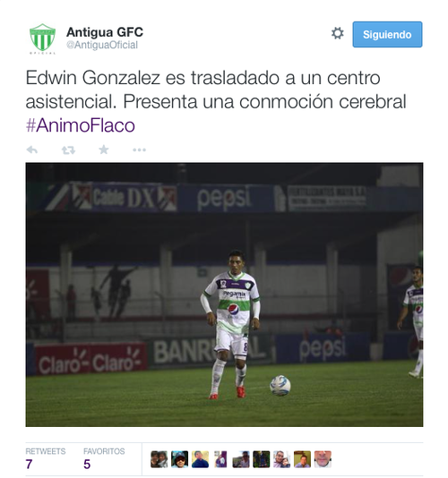Open the more options ellipsis
448x478 pixels.
[139, 149]
